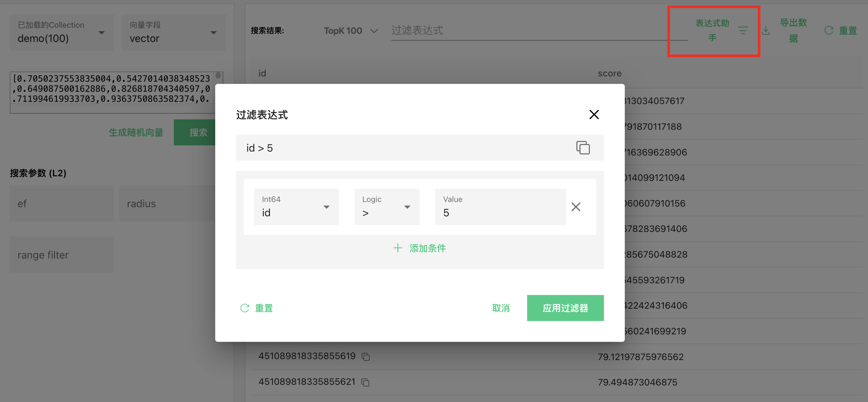Screen dimensions: 868x402
Task: Click 取消 to cancel the filter
Action: 500,308
